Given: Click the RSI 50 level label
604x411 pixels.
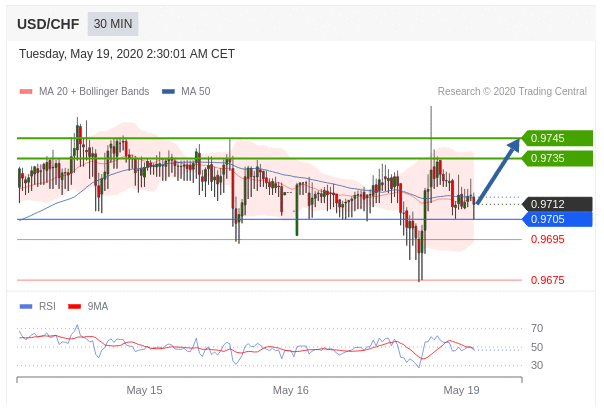Looking at the screenshot, I should [537, 347].
